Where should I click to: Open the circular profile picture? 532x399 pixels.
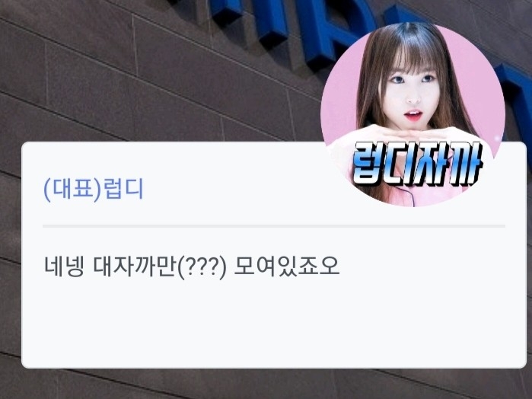pyautogui.click(x=413, y=114)
